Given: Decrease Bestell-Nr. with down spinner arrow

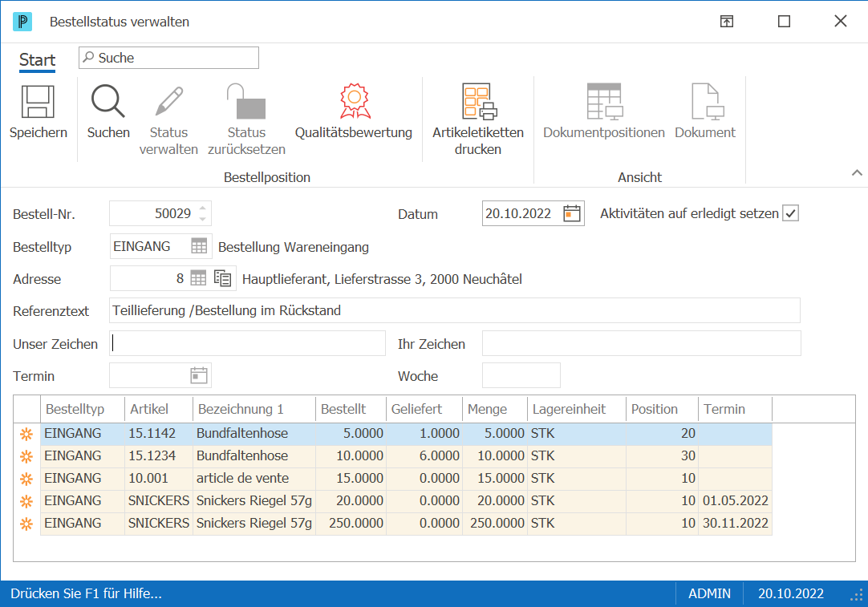Looking at the screenshot, I should 203,219.
